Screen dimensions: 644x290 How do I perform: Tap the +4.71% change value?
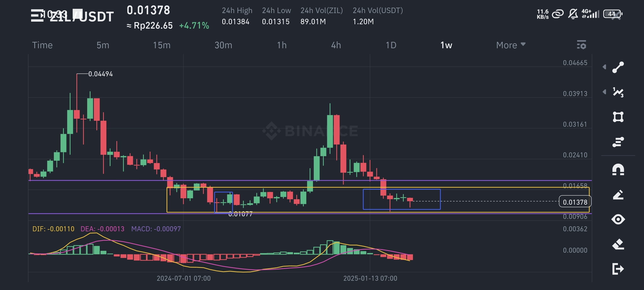tap(194, 25)
